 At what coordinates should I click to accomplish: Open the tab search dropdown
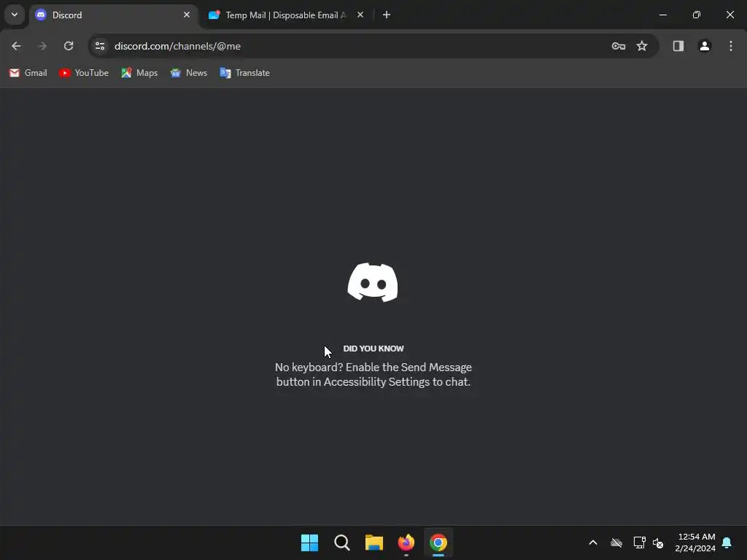point(15,15)
